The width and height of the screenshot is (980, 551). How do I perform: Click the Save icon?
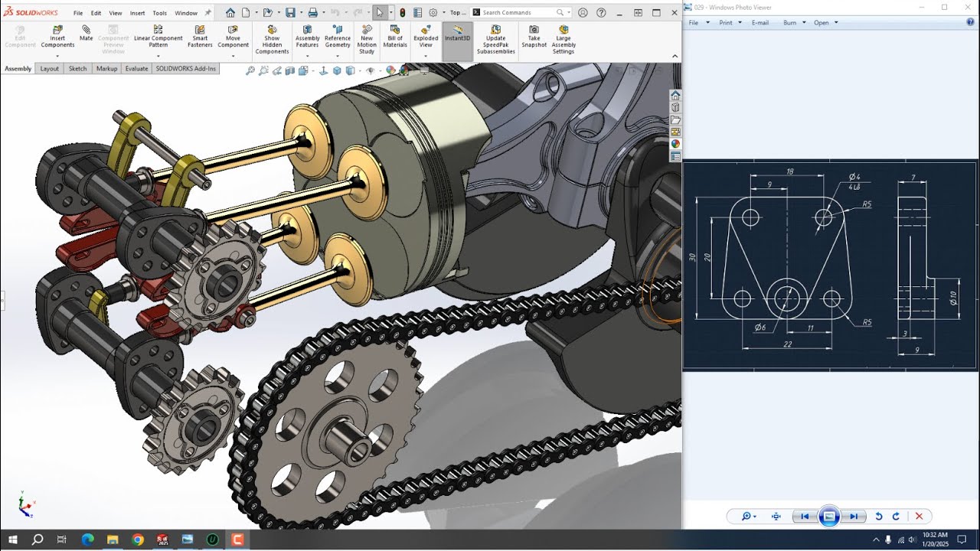pos(290,12)
